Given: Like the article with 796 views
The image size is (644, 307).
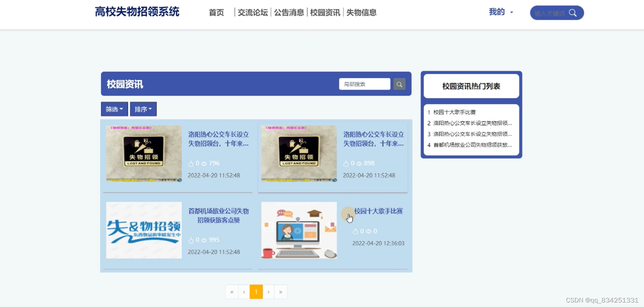Looking at the screenshot, I should coord(191,163).
